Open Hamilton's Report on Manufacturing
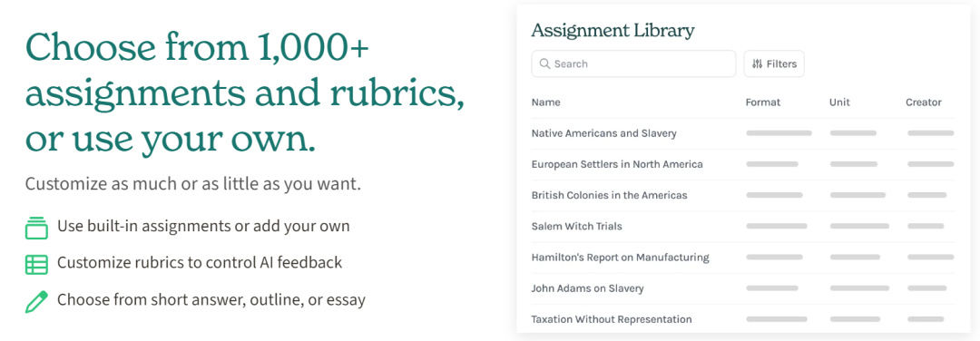 (620, 258)
